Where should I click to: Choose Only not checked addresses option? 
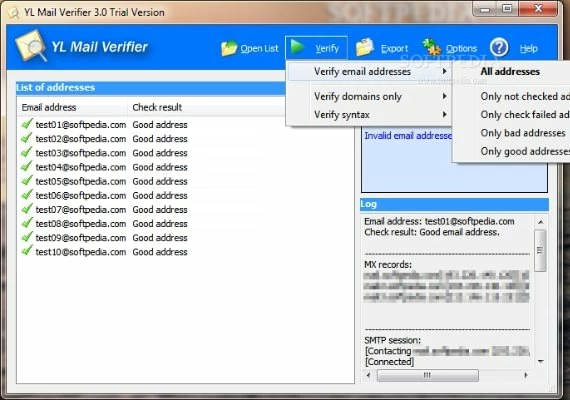point(525,96)
